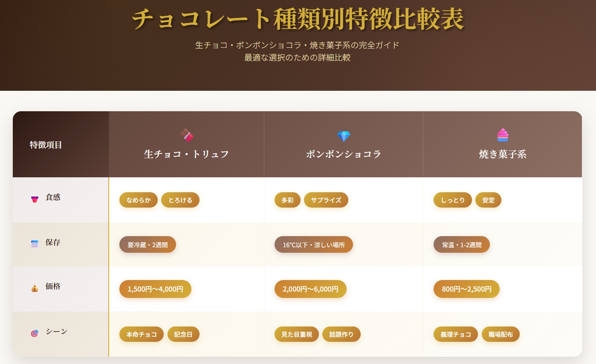The width and height of the screenshot is (596, 364).
Task: Click the 16℃以下・涼しい場所 badge
Action: pyautogui.click(x=314, y=245)
